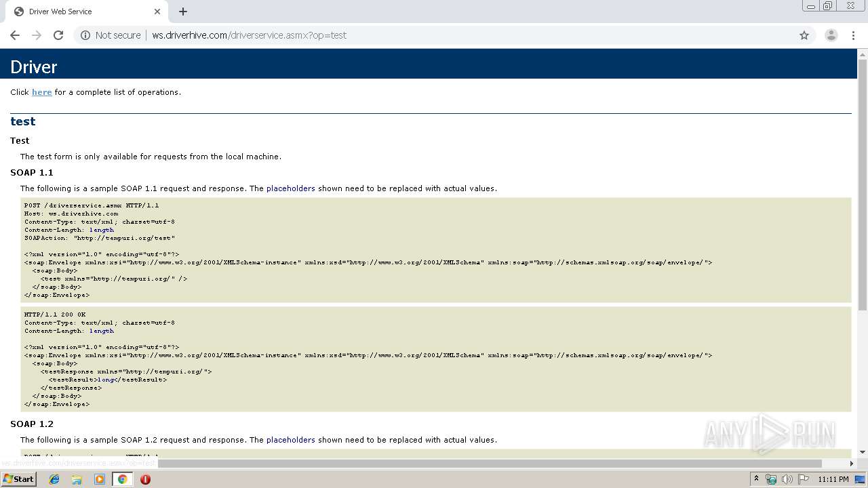
Task: Open the network tray icon
Action: pyautogui.click(x=771, y=479)
